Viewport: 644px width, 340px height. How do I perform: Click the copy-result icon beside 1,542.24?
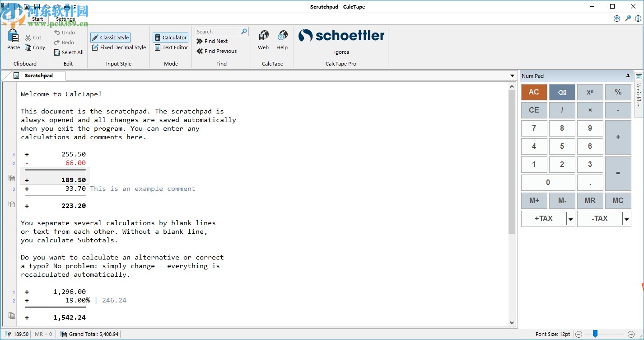tap(12, 316)
